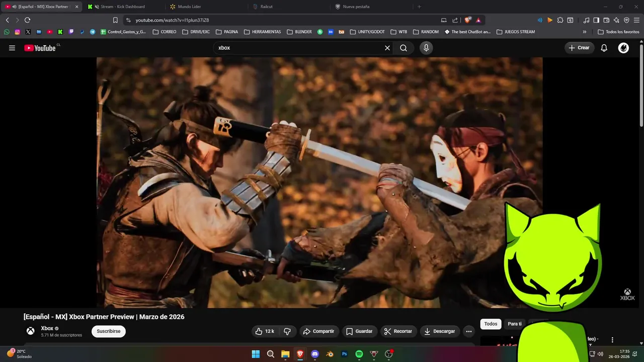This screenshot has height=362, width=644.
Task: Open Spotify from the taskbar
Action: [359, 354]
